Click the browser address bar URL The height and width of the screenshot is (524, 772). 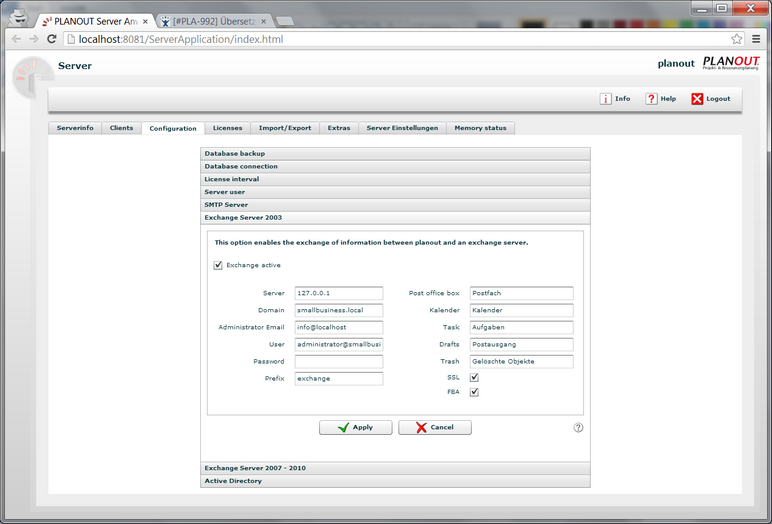pyautogui.click(x=181, y=39)
